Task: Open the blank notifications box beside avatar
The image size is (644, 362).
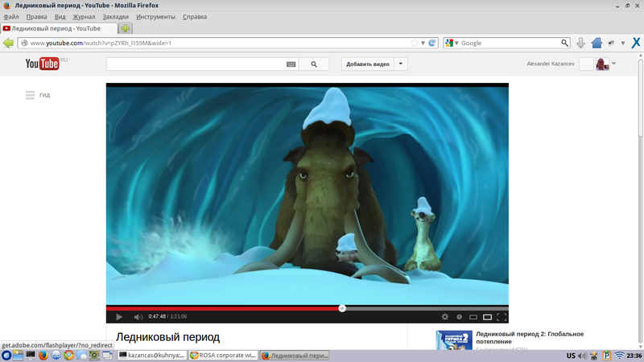Action: 586,64
